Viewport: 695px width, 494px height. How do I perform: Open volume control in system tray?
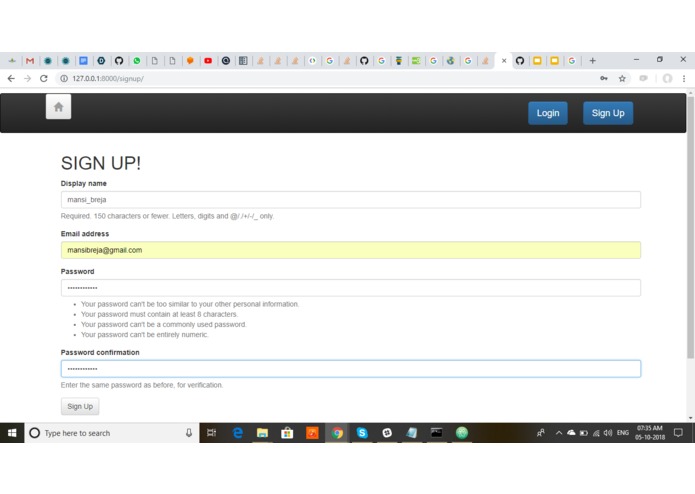click(608, 433)
